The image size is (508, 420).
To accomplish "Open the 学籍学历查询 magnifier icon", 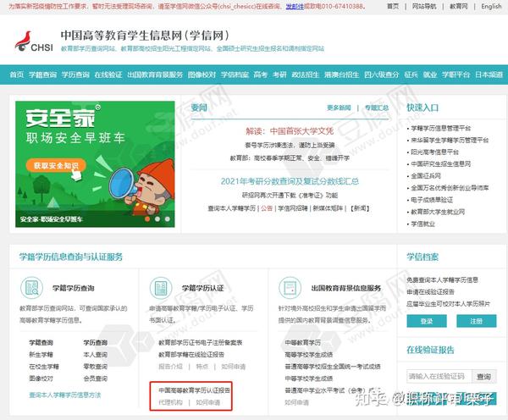I will pos(32,287).
